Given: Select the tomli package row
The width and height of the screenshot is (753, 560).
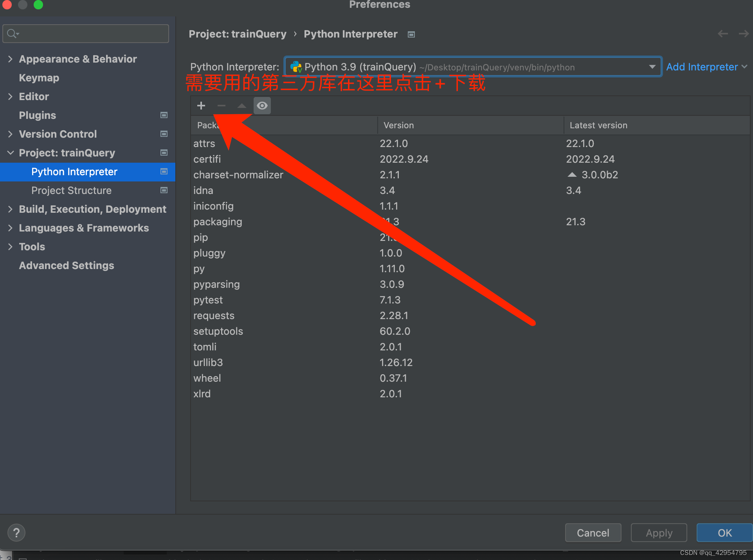Looking at the screenshot, I should click(470, 347).
